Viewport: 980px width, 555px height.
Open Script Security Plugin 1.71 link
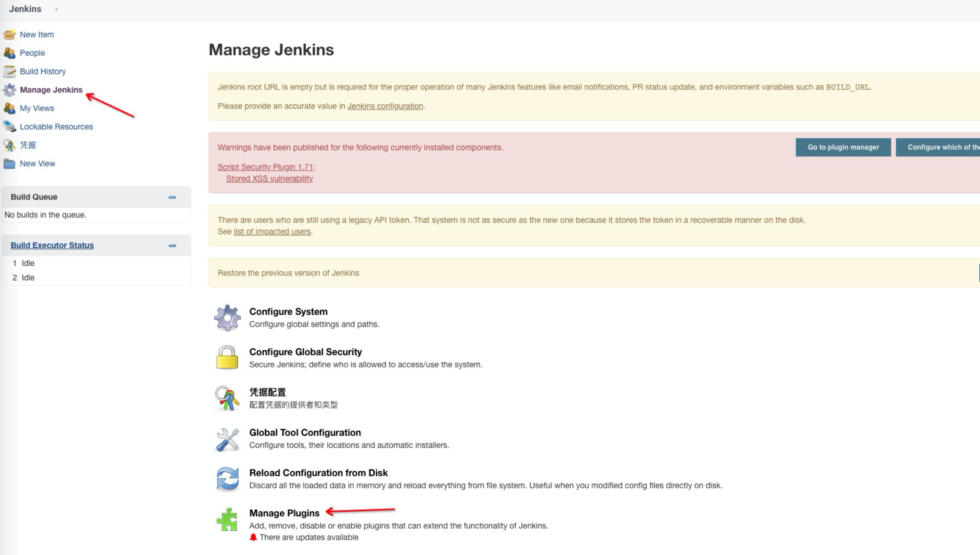265,167
